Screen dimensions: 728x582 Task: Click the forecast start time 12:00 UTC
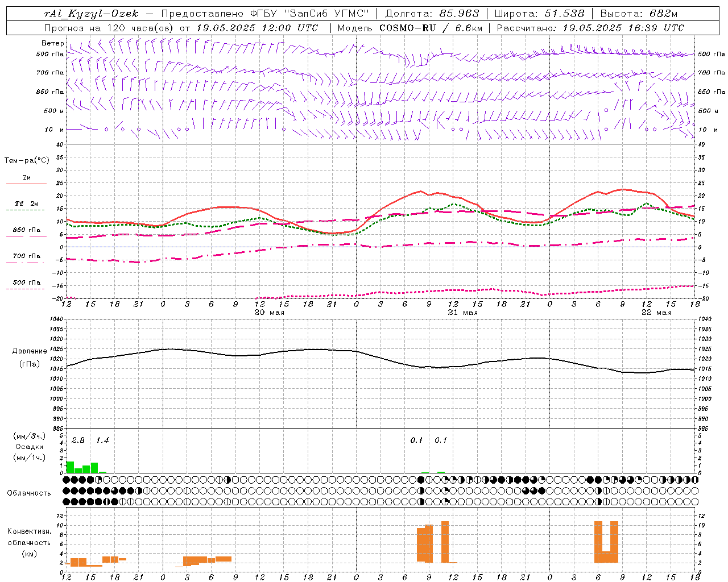[289, 28]
